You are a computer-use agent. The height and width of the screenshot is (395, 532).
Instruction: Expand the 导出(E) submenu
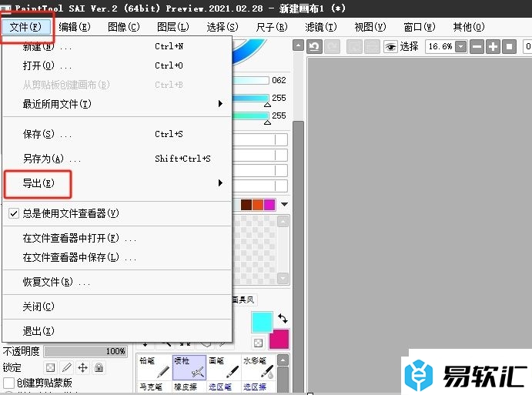point(117,183)
